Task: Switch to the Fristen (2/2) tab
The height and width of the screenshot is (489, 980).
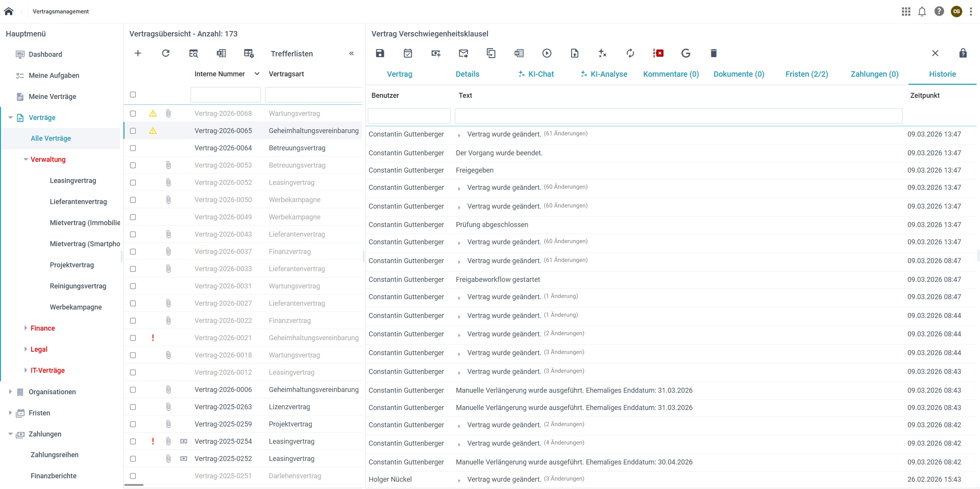Action: 806,74
